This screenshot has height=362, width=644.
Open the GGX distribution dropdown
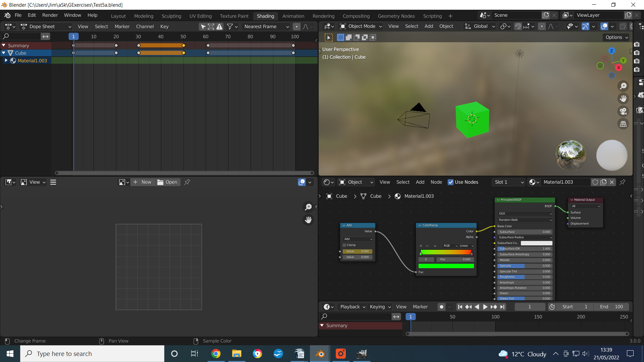click(525, 214)
